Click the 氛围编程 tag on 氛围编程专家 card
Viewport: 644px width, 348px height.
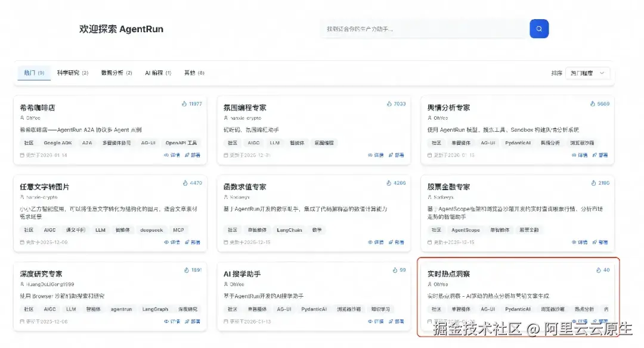click(324, 143)
